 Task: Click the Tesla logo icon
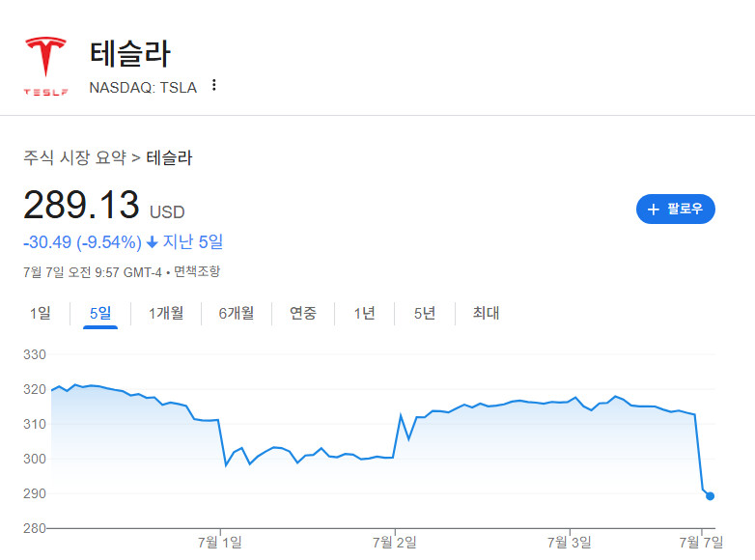[x=45, y=64]
